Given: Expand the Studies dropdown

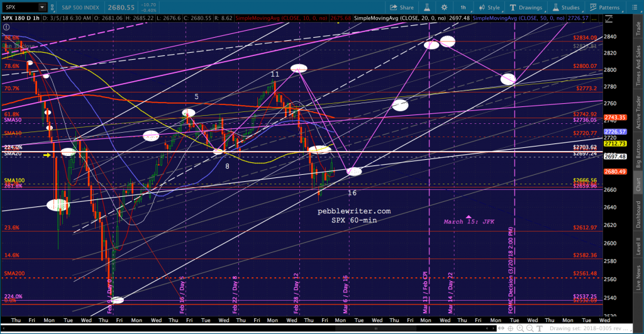Looking at the screenshot, I should point(565,8).
